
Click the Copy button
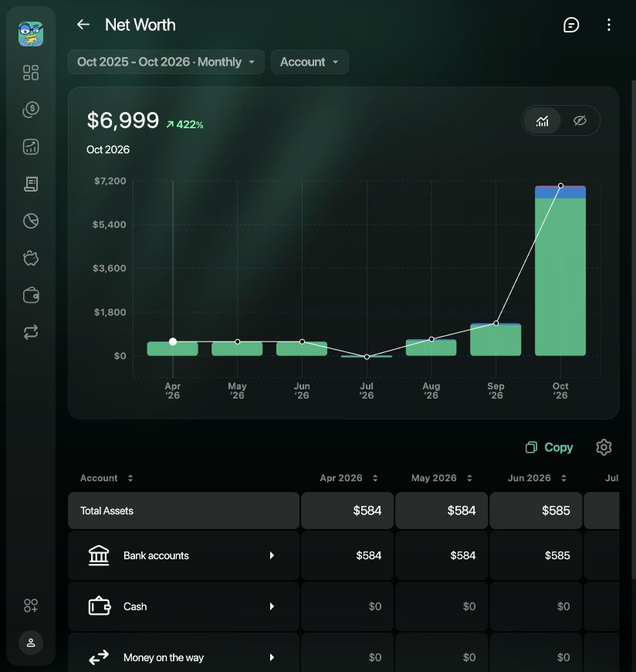(549, 447)
